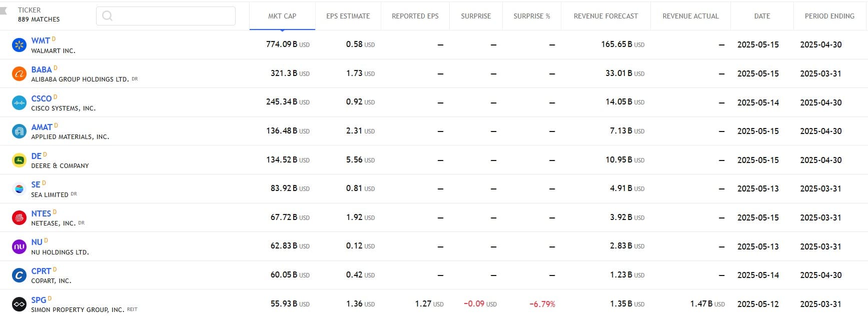The width and height of the screenshot is (868, 317).
Task: Click the TICKER column header
Action: coord(30,10)
